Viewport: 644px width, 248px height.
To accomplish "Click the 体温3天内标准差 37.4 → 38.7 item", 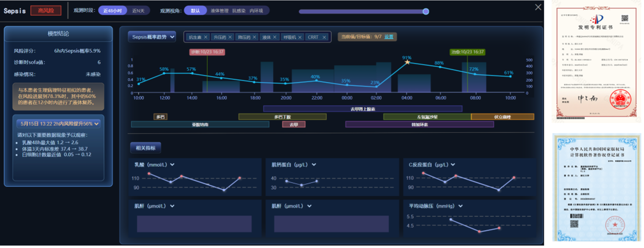I will [55, 149].
